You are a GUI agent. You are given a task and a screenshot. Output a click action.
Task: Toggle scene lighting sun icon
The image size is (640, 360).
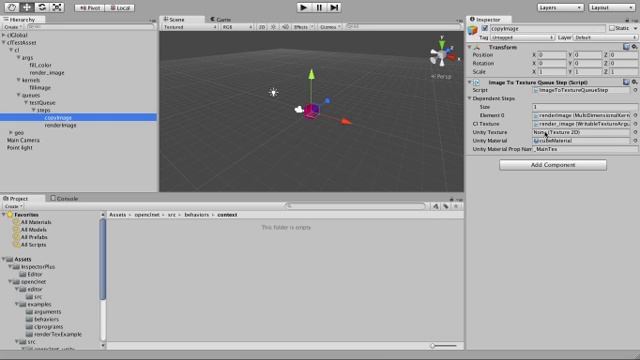click(x=273, y=27)
